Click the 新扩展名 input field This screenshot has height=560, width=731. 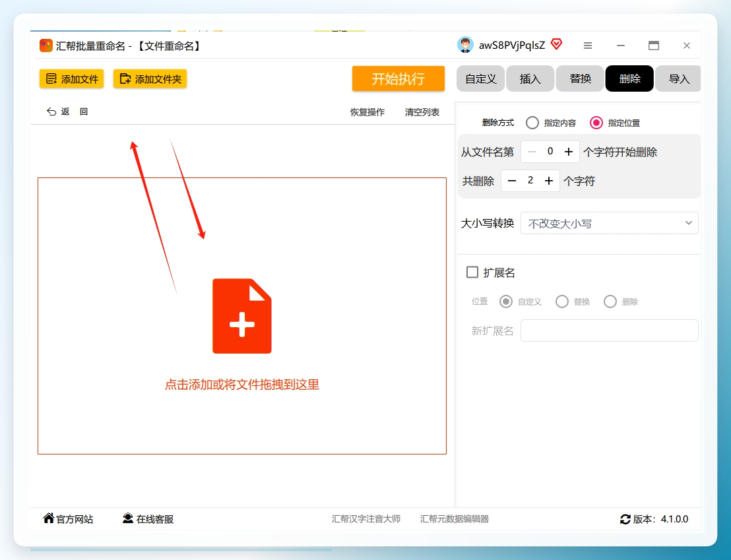[x=610, y=330]
